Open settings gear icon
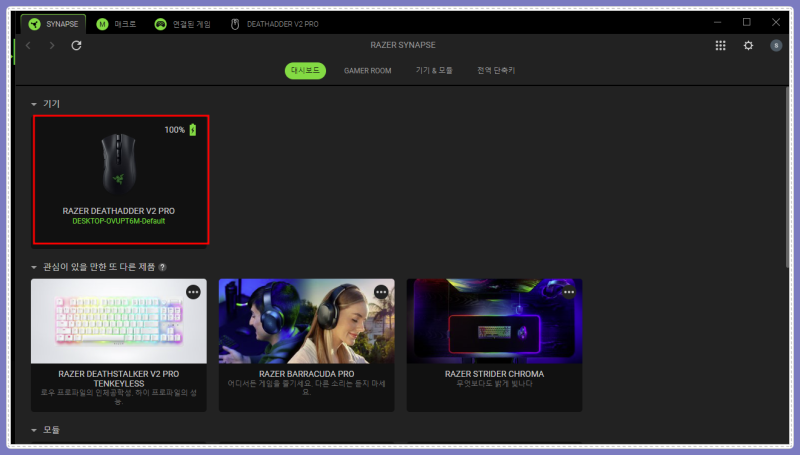800x455 pixels. pos(748,45)
